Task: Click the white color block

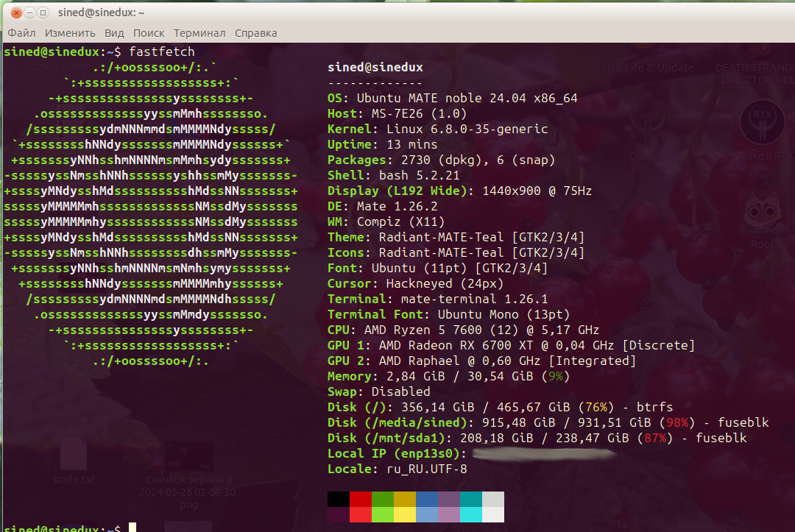Action: pyautogui.click(x=493, y=514)
